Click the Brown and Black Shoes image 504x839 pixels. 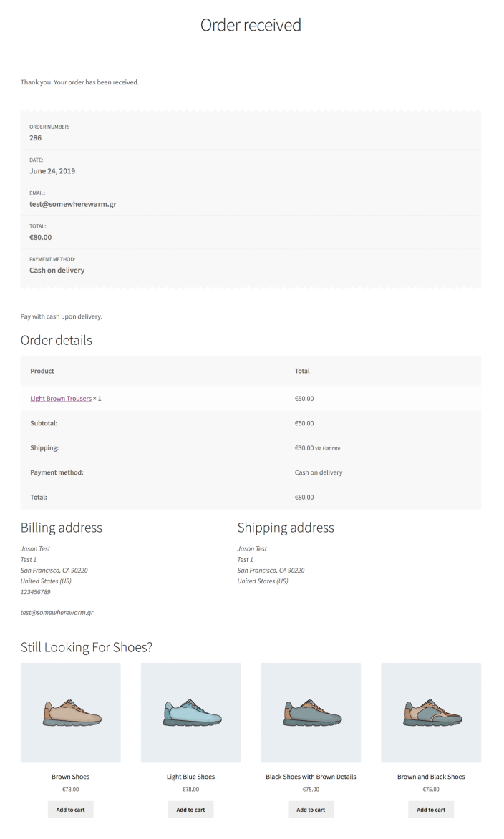431,712
